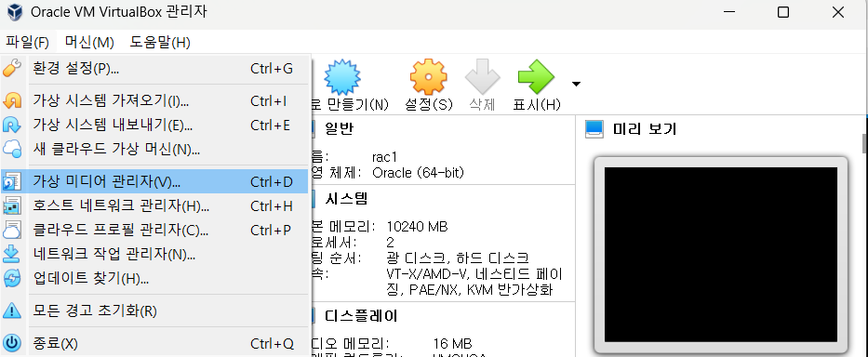This screenshot has width=868, height=357.
Task: Click the new cloud VM icon
Action: pyautogui.click(x=12, y=149)
